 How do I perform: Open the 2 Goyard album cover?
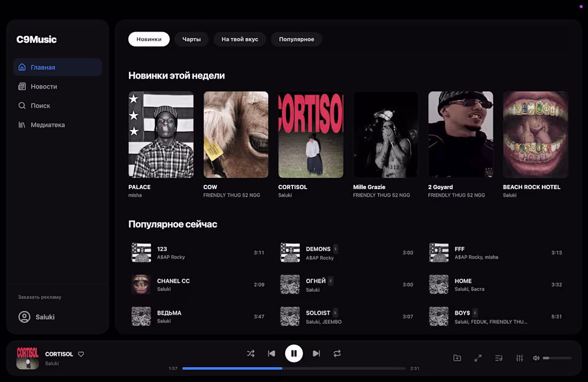click(x=460, y=135)
